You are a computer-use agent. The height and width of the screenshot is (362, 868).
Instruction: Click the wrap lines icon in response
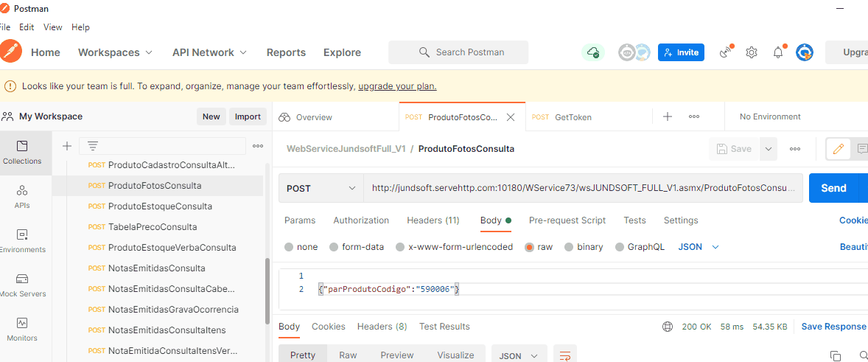pos(565,355)
